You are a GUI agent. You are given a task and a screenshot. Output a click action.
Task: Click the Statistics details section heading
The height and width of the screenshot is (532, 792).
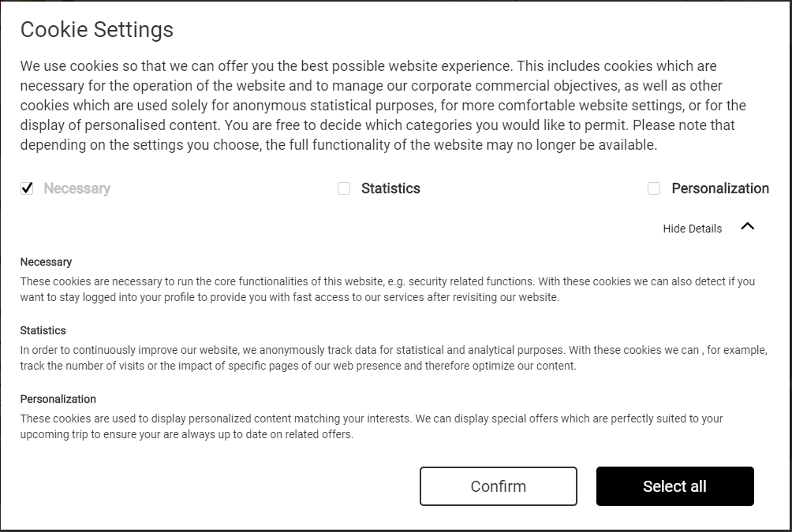43,330
